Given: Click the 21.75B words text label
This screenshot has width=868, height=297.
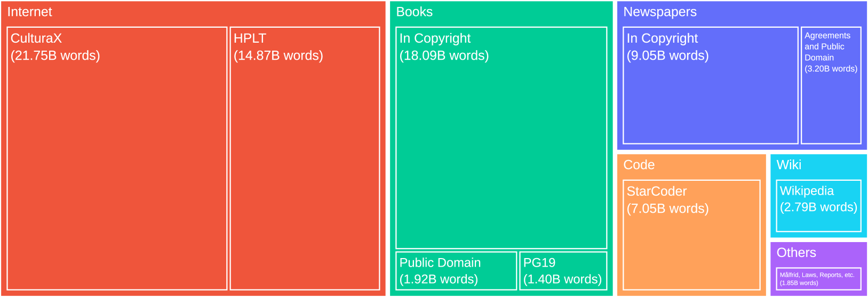Looking at the screenshot, I should [x=55, y=56].
